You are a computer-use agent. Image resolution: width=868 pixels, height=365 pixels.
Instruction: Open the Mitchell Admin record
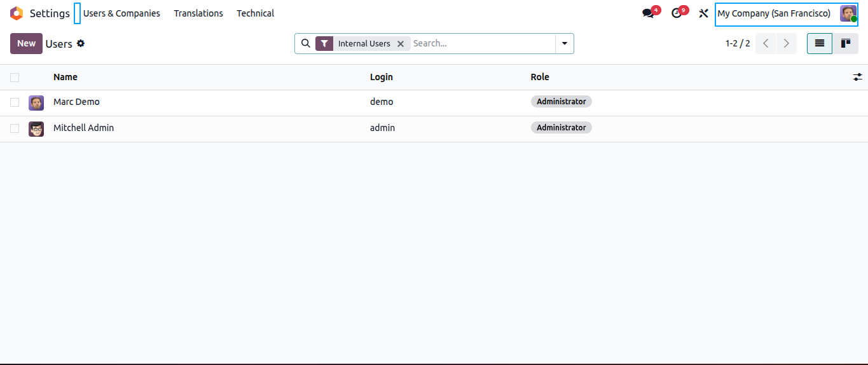(83, 128)
